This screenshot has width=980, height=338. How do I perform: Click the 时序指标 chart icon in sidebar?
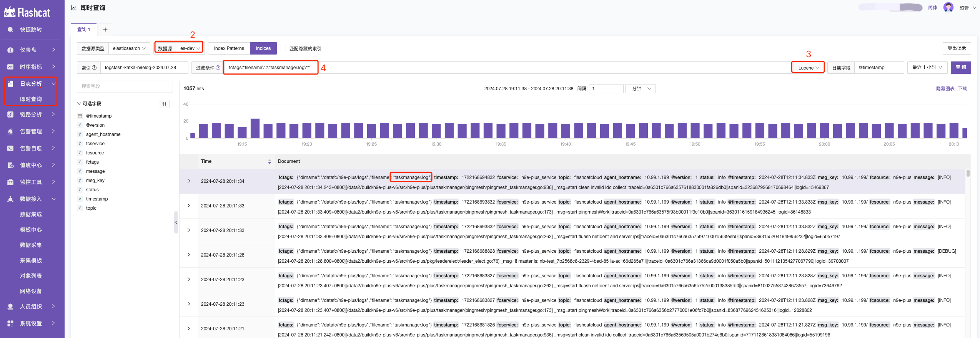coord(10,67)
